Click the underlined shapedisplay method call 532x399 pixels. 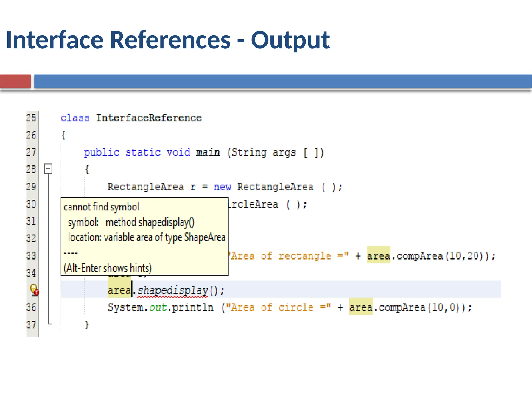click(173, 290)
